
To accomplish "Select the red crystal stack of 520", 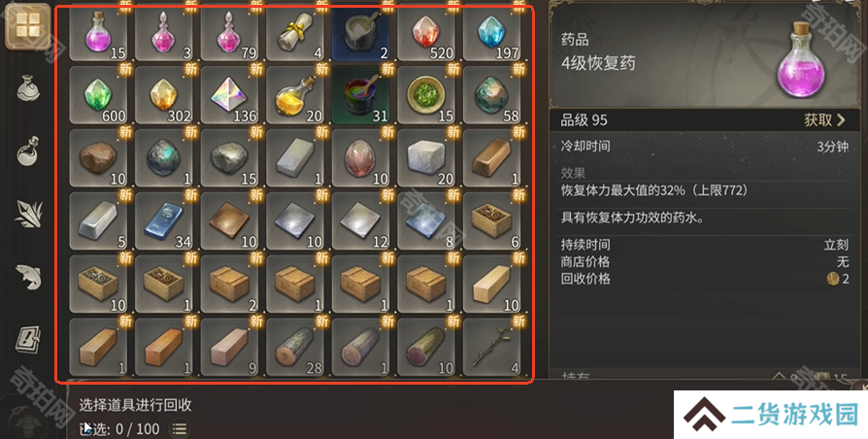I will pyautogui.click(x=426, y=32).
